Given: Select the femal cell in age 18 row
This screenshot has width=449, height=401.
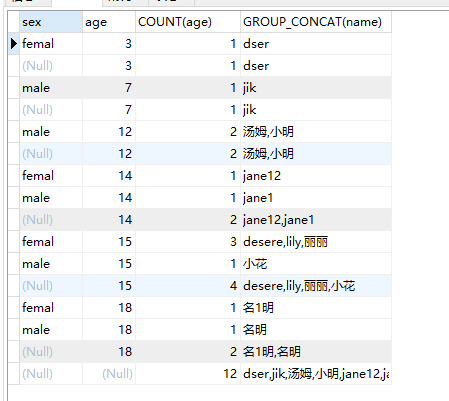Looking at the screenshot, I should click(51, 308).
